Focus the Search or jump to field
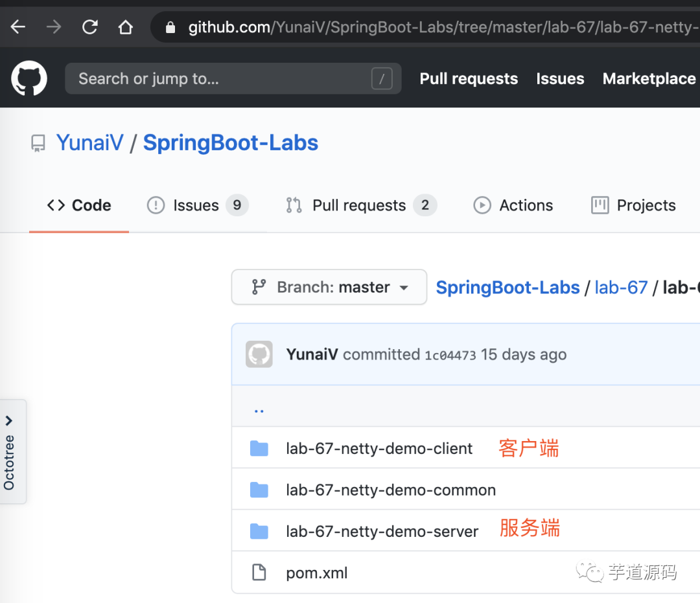Viewport: 700px width, 603px height. 233,78
